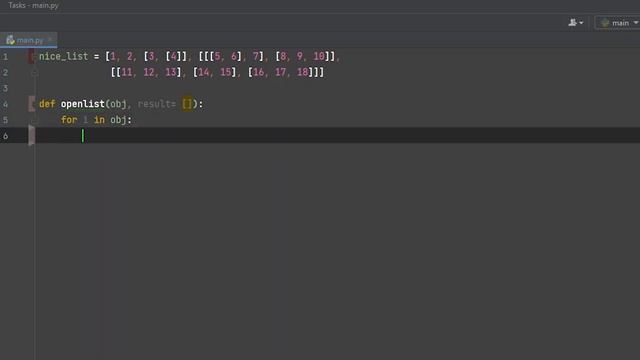The height and width of the screenshot is (360, 640).
Task: Click line number 4 in gutter
Action: pyautogui.click(x=5, y=104)
